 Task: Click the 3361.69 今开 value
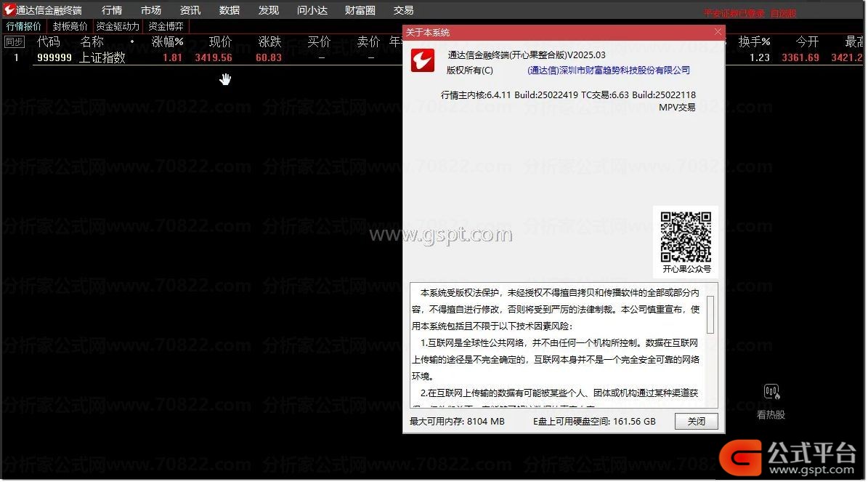[x=800, y=57]
